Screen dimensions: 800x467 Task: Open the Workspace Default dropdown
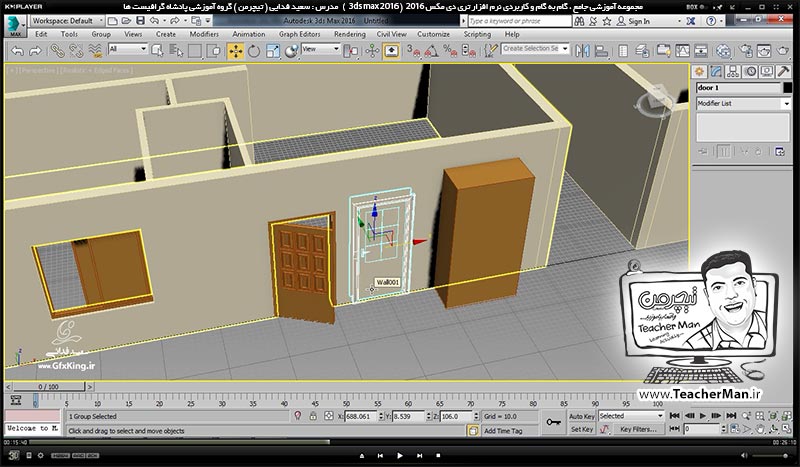67,21
